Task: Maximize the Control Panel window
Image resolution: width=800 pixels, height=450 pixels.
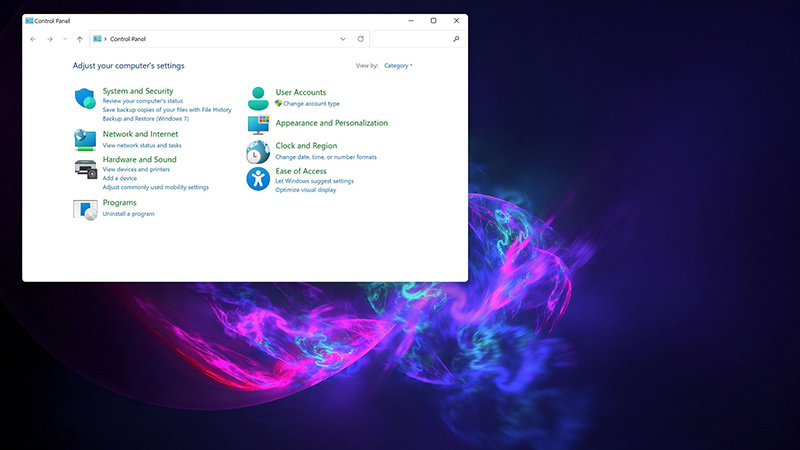Action: tap(434, 21)
